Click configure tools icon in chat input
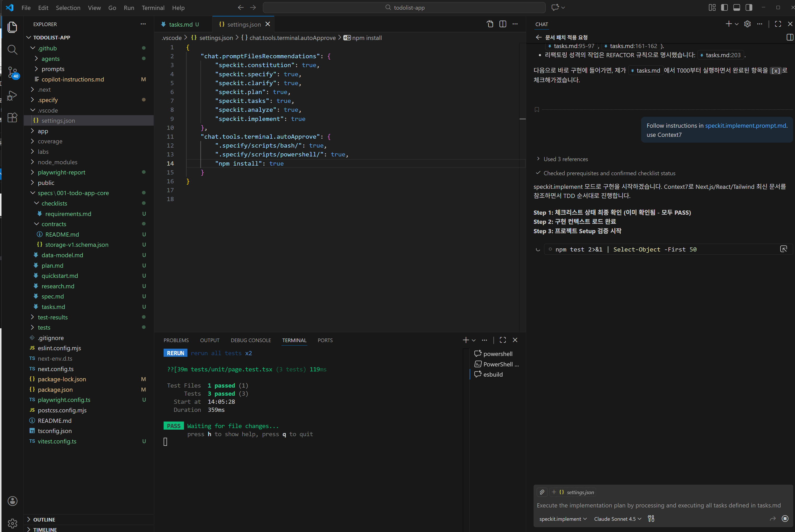This screenshot has width=795, height=532. pyautogui.click(x=651, y=518)
